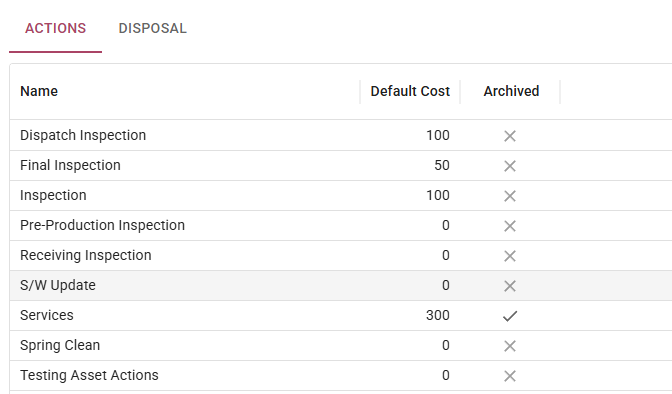
Task: Select Default Cost 300 cell for Services
Action: pyautogui.click(x=438, y=315)
